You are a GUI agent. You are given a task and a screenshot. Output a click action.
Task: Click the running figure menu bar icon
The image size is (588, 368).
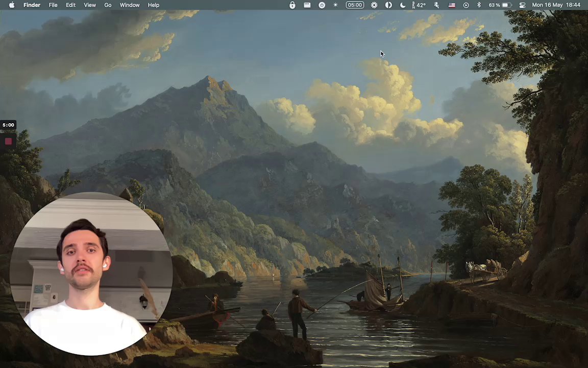tap(437, 5)
